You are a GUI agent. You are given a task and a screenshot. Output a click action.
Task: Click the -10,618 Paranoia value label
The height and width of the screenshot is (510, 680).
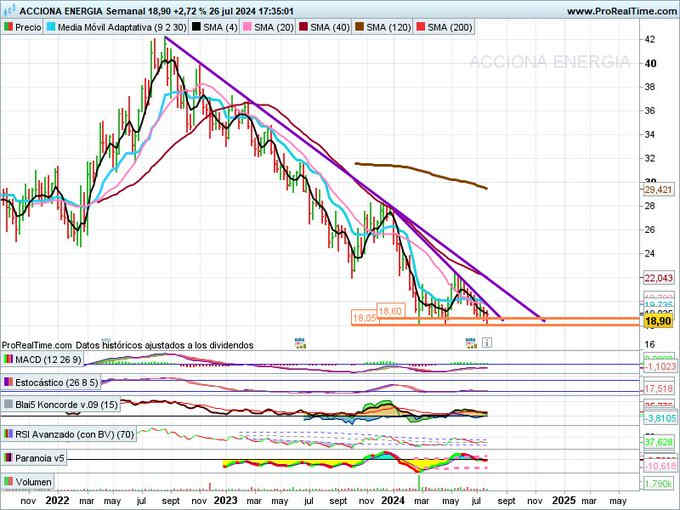660,466
